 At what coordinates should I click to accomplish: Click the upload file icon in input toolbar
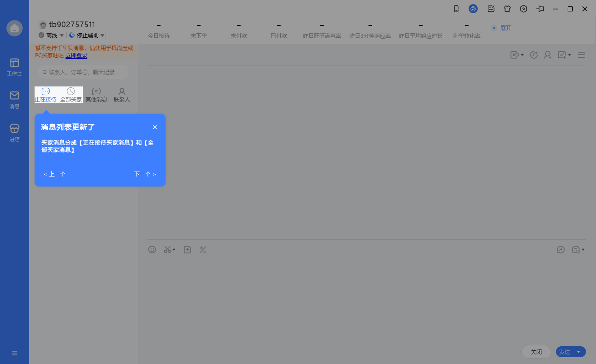click(187, 249)
